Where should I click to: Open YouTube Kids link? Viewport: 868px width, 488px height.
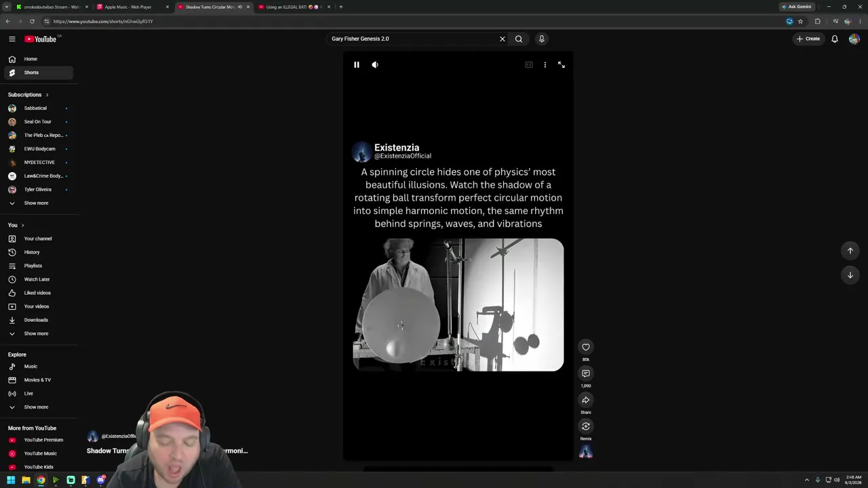pos(37,467)
